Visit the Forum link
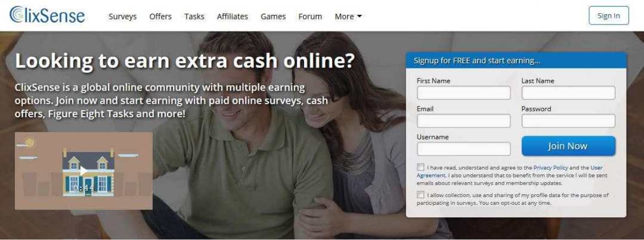The image size is (644, 240). point(310,17)
